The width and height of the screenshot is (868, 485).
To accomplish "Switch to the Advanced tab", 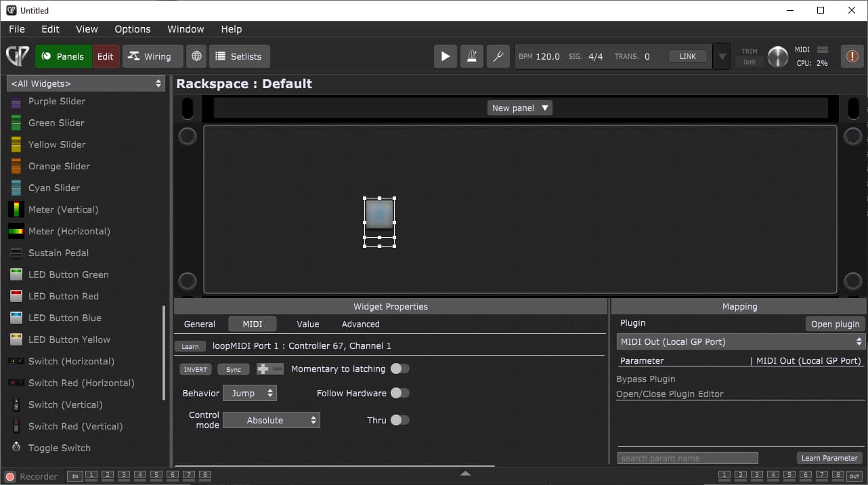I will pos(360,324).
